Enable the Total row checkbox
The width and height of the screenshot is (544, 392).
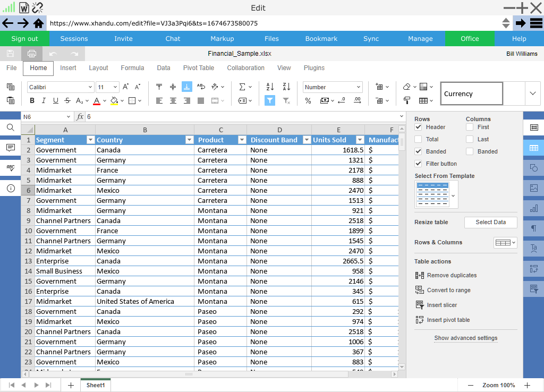click(x=418, y=139)
